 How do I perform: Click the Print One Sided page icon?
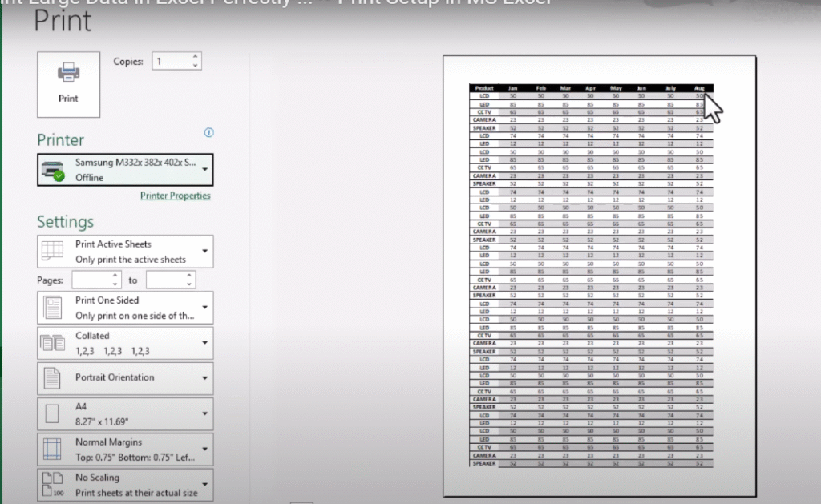coord(52,308)
